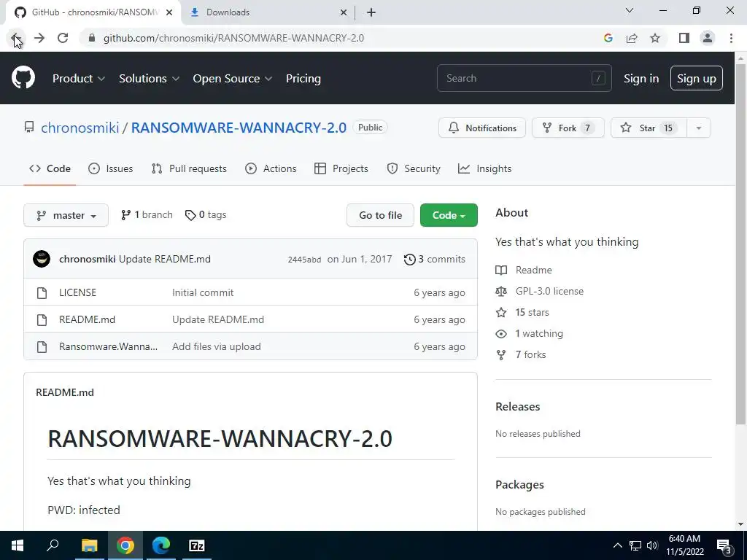The image size is (747, 560).
Task: Switch to the Actions tab
Action: (271, 168)
